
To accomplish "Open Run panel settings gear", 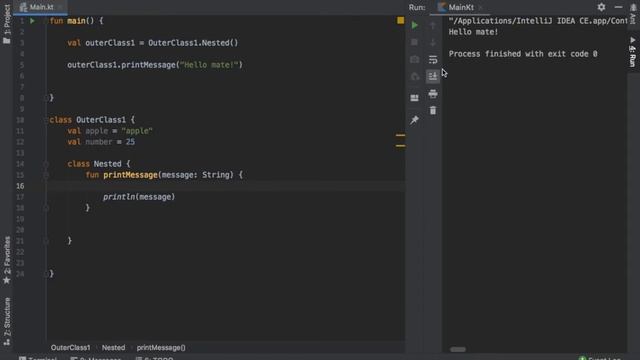I will pyautogui.click(x=601, y=7).
